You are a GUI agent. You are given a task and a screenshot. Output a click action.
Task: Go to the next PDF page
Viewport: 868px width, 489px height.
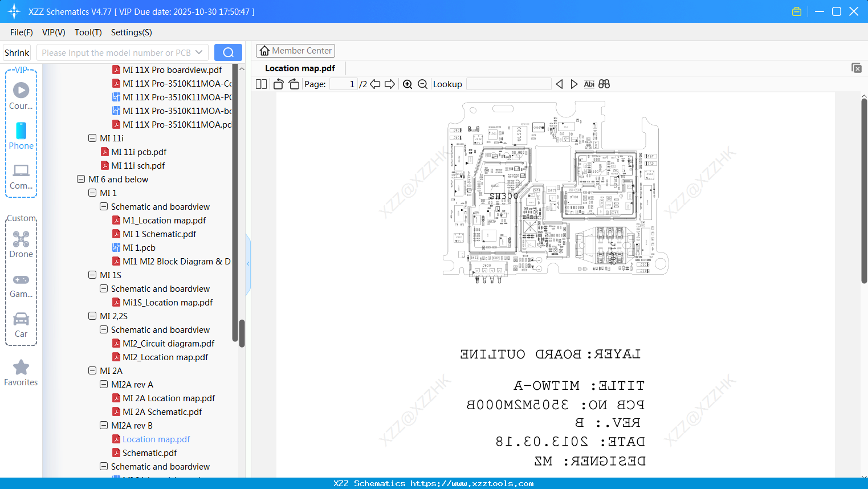(x=389, y=84)
